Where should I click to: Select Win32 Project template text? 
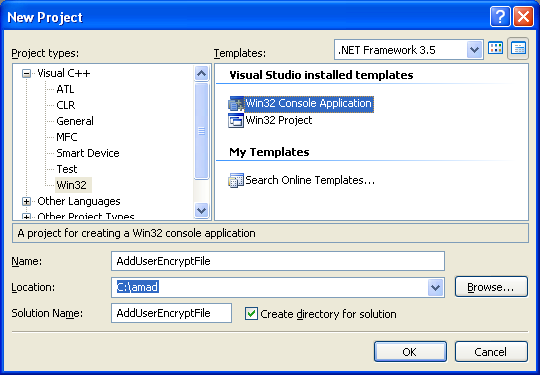point(279,121)
